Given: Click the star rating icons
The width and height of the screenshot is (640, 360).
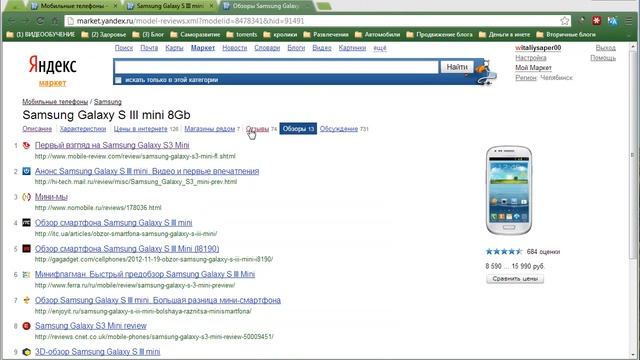Looking at the screenshot, I should [504, 251].
